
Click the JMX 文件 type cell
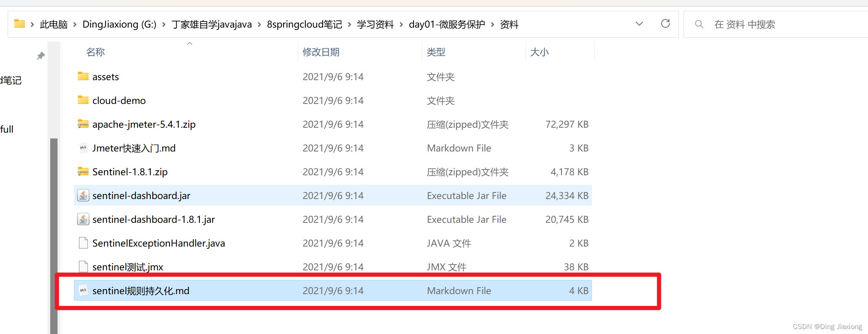446,267
